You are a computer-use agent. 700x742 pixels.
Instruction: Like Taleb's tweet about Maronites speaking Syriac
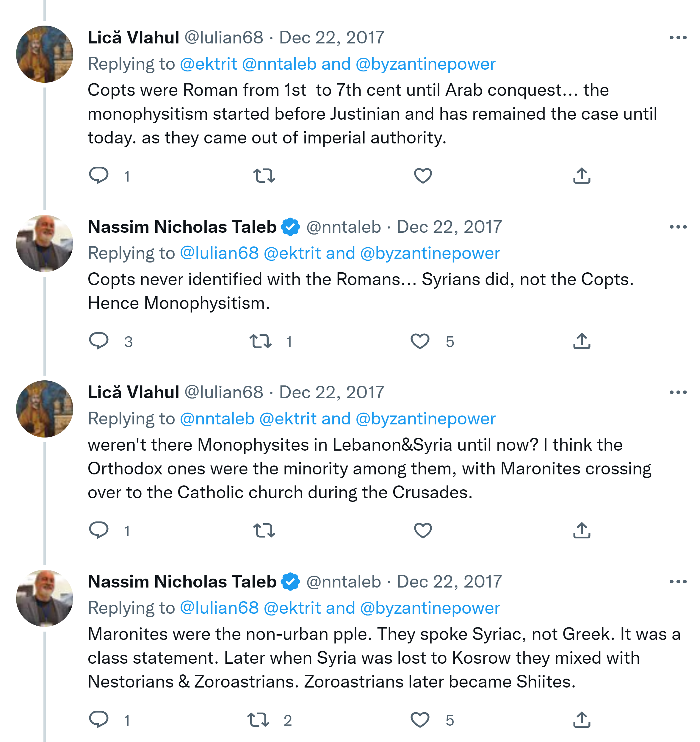(x=420, y=720)
